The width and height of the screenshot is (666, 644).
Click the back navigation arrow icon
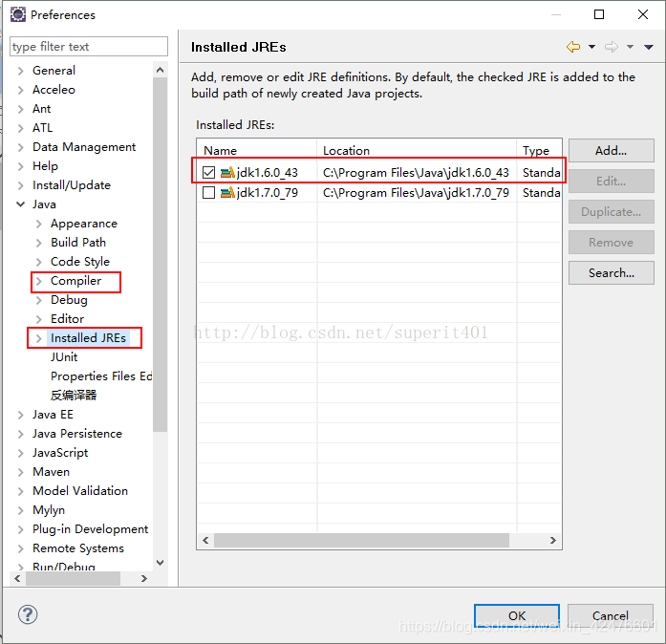click(573, 46)
